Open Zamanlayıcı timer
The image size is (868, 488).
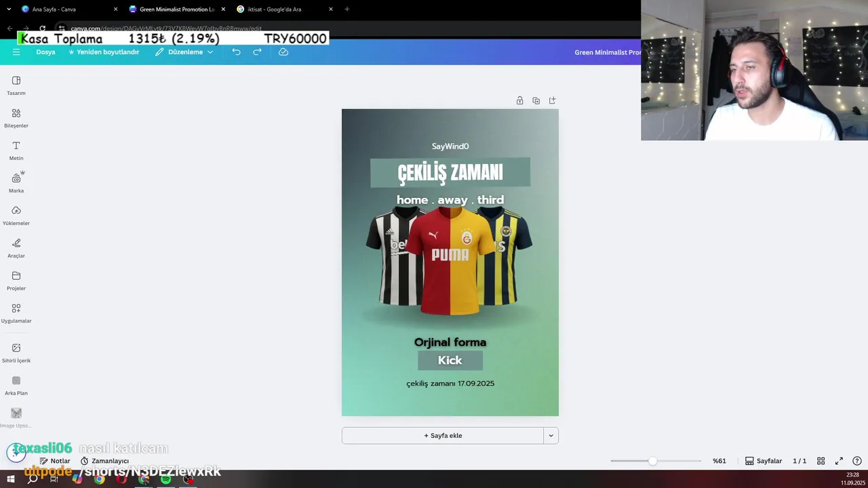(104, 461)
